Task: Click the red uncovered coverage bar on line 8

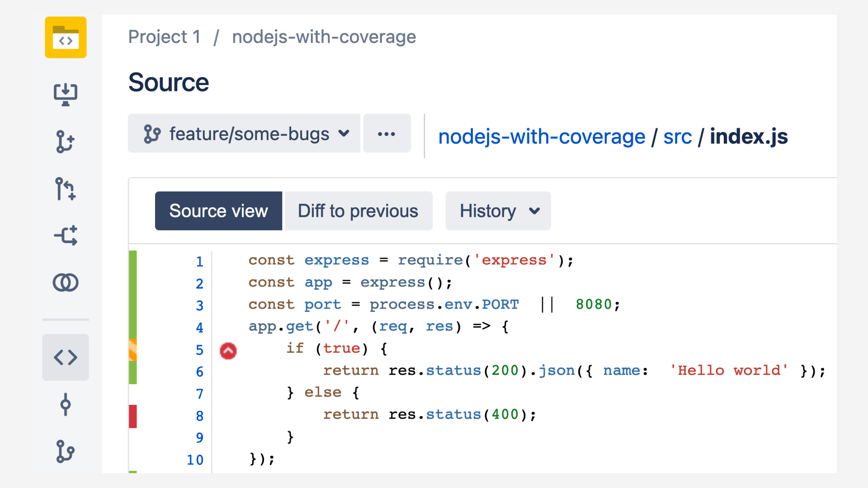Action: coord(133,416)
